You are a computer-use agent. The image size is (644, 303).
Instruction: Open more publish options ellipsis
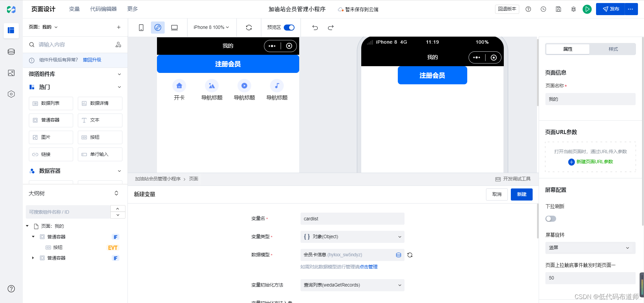pos(631,9)
